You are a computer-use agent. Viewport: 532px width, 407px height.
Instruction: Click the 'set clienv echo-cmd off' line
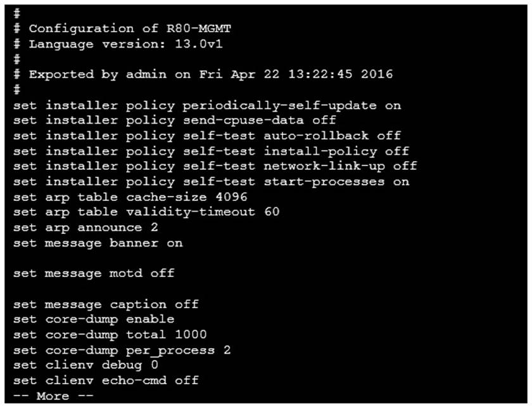click(106, 380)
